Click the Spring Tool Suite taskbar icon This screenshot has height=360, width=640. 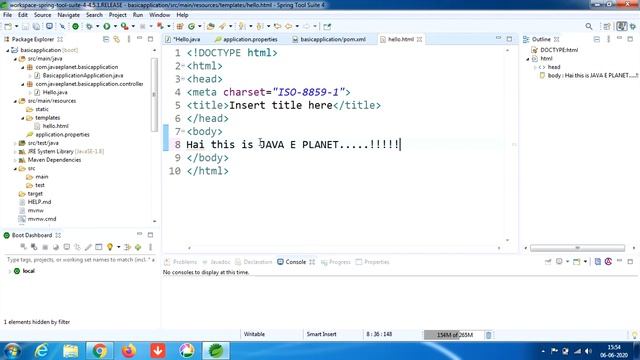click(x=216, y=351)
